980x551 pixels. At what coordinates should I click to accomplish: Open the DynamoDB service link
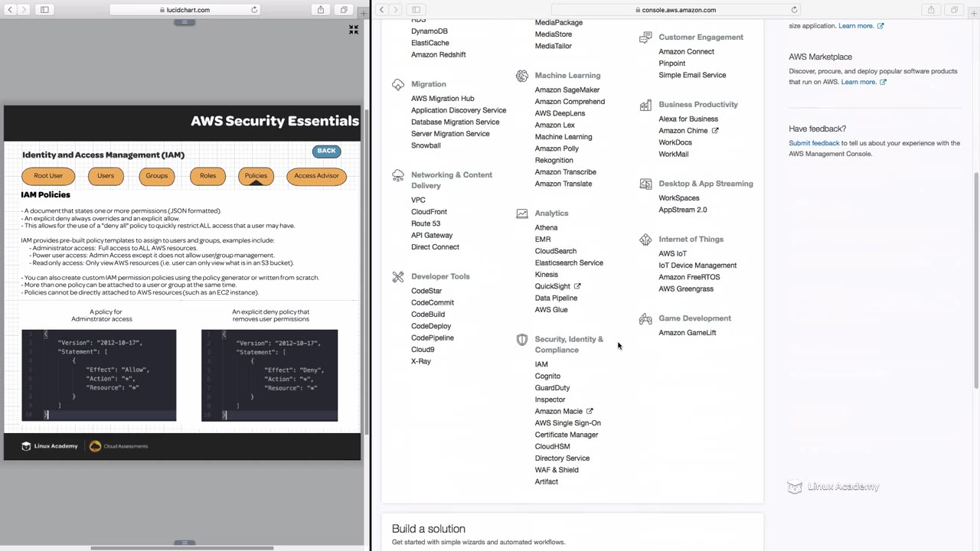click(x=430, y=31)
